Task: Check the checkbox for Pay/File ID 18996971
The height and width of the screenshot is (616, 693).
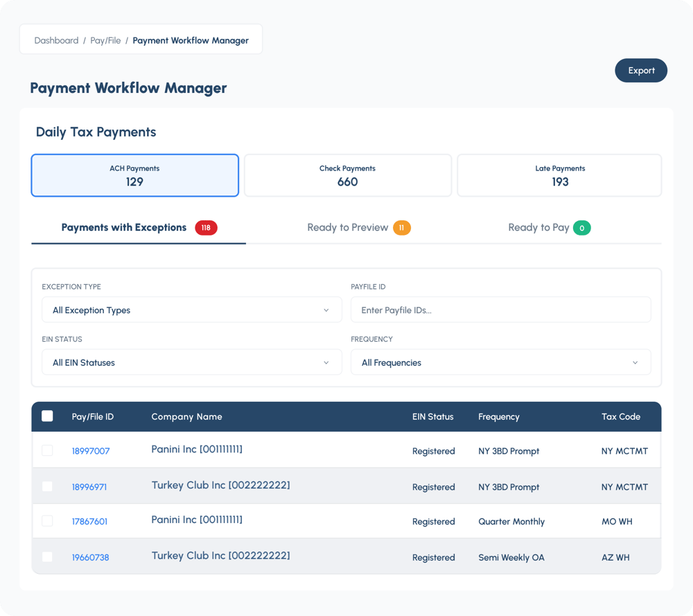Action: click(47, 486)
